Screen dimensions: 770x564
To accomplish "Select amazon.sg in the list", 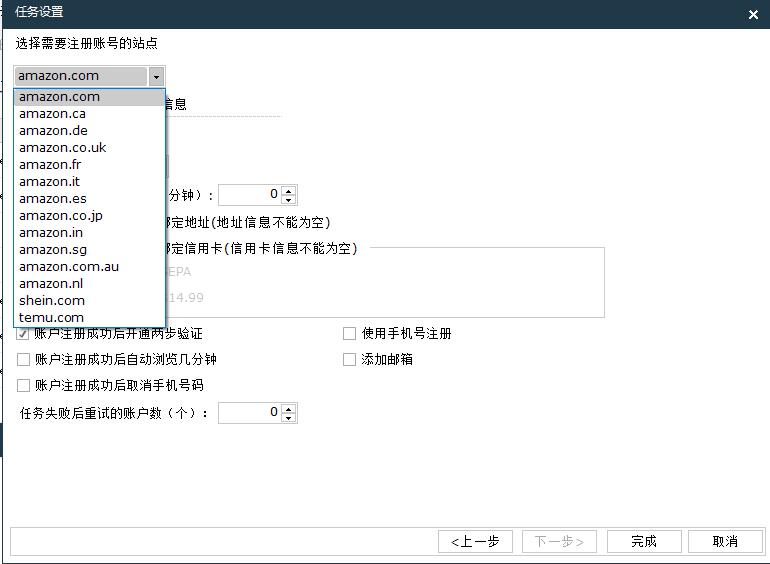I will [x=89, y=250].
